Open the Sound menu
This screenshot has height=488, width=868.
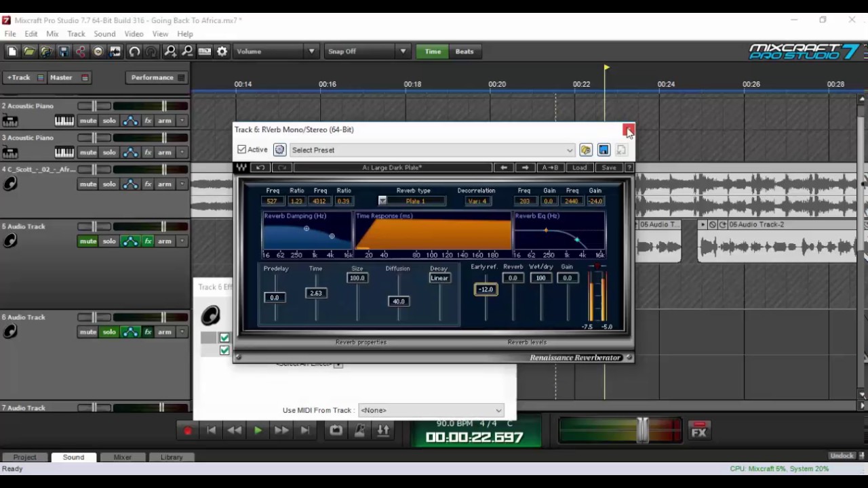pyautogui.click(x=104, y=34)
